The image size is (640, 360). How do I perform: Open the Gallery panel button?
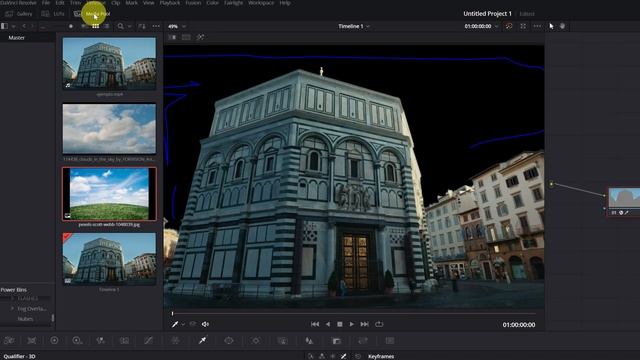19,14
